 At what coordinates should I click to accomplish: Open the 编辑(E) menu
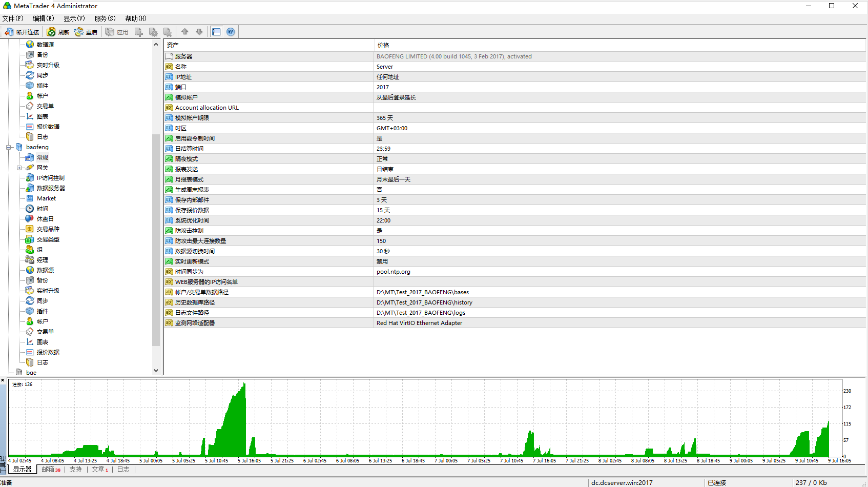click(44, 18)
